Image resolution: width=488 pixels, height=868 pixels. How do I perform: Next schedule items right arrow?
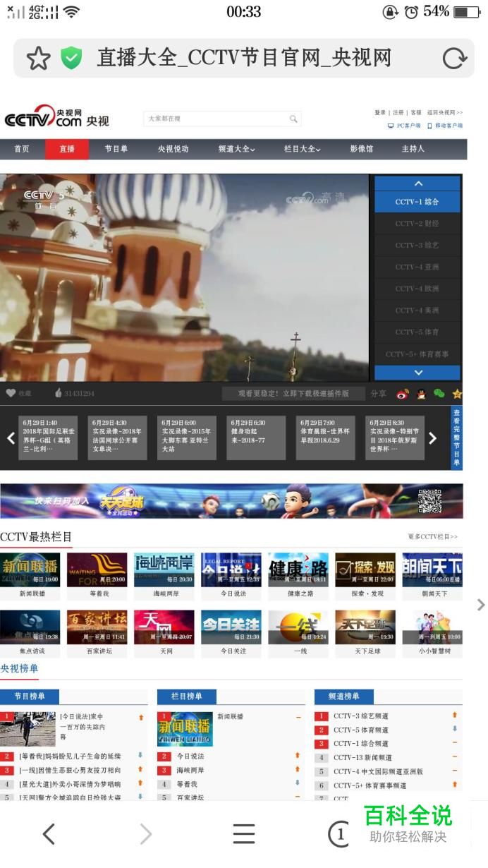433,438
